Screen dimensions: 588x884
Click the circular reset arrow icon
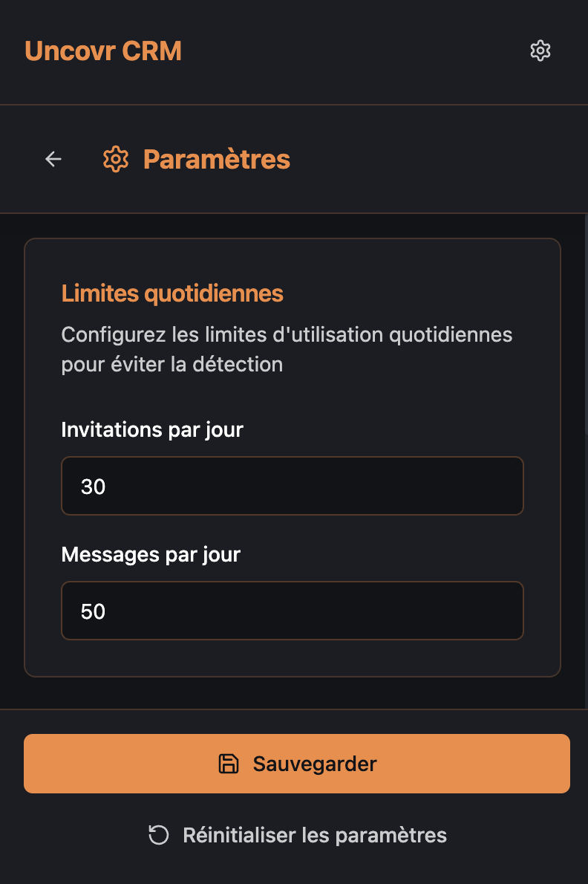pos(159,835)
